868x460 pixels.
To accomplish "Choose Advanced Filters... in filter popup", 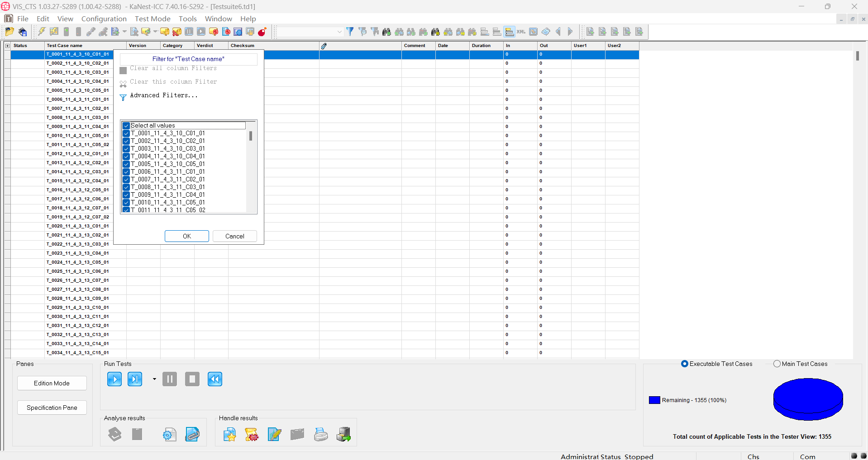I will point(163,95).
